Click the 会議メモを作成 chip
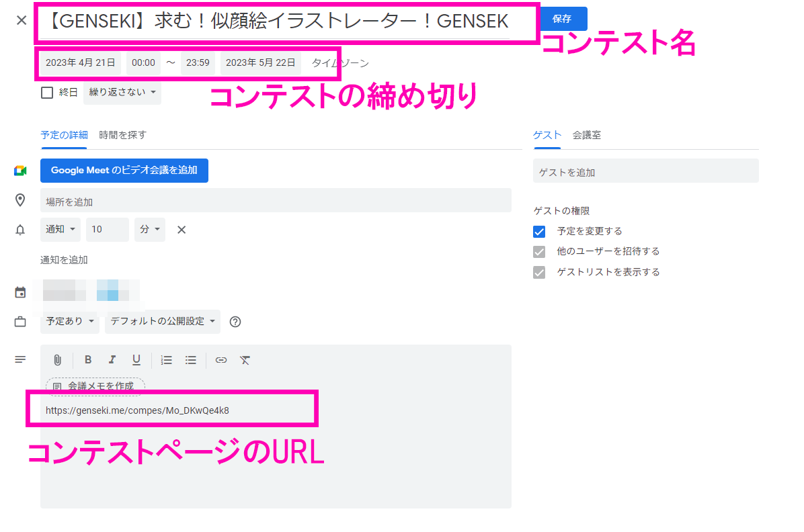804x532 pixels. (95, 386)
